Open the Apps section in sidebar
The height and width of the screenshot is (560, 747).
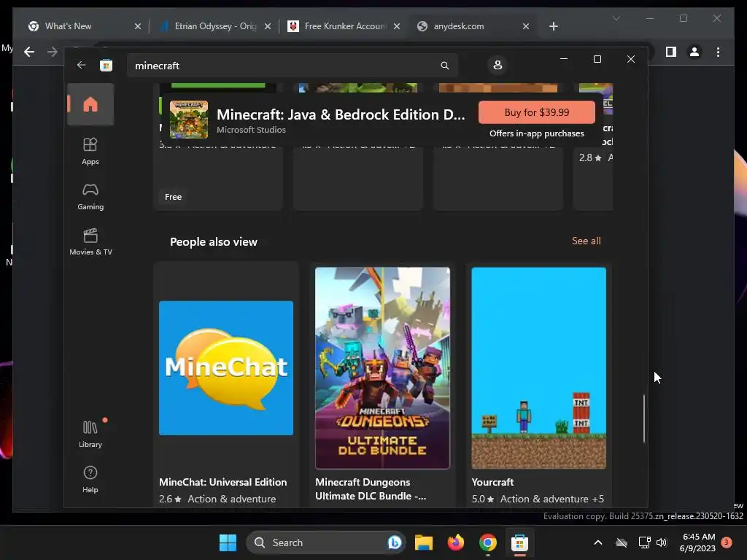click(x=90, y=151)
